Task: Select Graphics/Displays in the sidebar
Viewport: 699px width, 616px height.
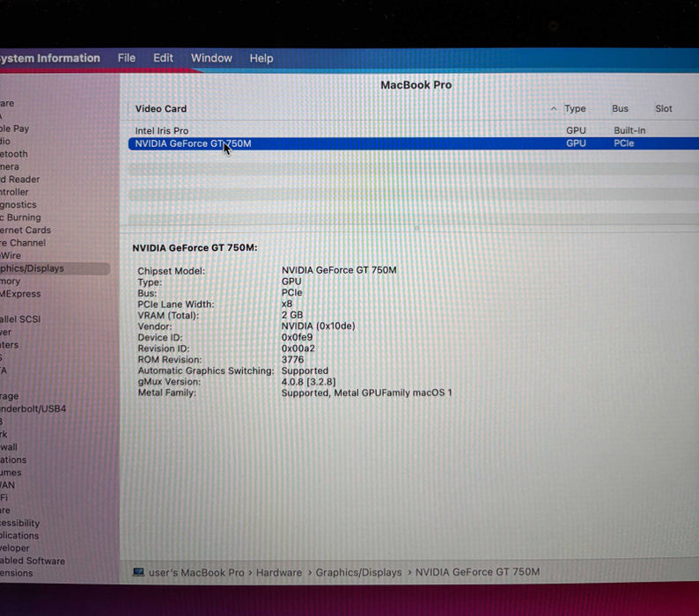Action: (x=54, y=268)
